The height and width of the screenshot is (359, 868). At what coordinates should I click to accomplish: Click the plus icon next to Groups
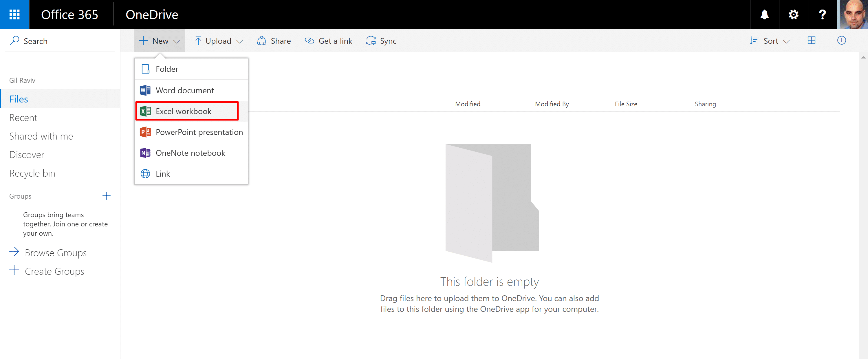[106, 196]
